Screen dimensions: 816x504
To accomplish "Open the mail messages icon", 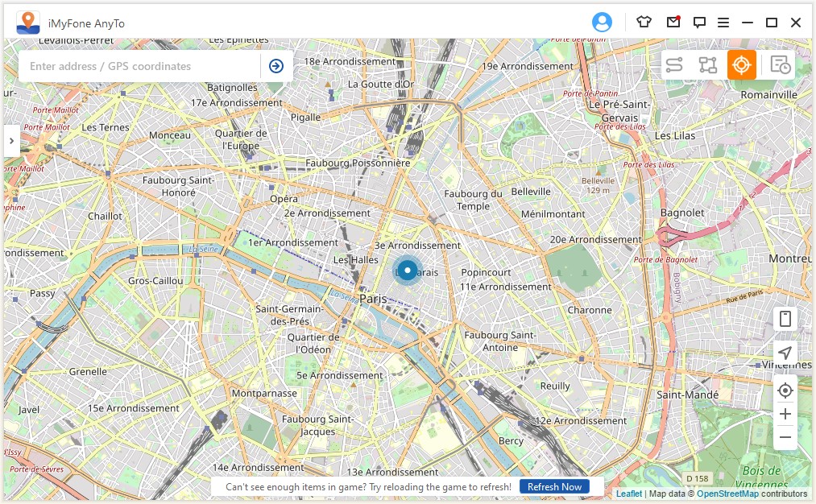I will [x=673, y=23].
